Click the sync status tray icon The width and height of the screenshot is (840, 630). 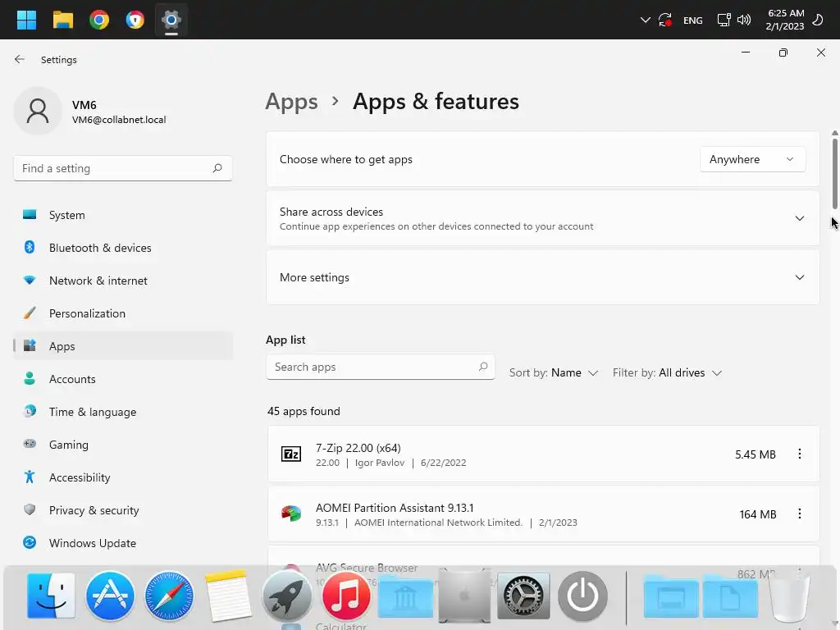(665, 20)
